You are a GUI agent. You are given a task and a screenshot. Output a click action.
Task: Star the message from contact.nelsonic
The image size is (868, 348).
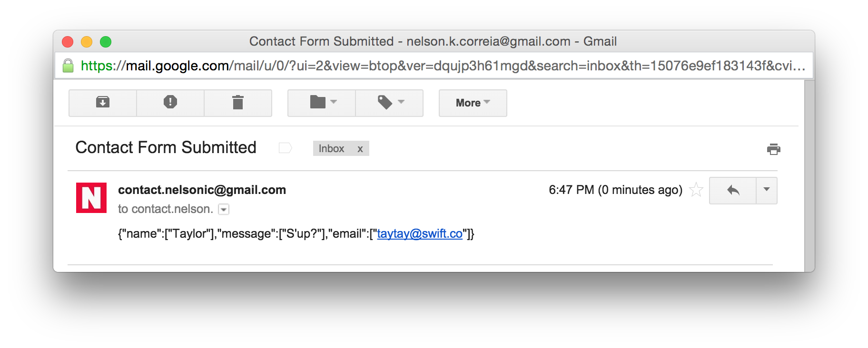pos(696,190)
